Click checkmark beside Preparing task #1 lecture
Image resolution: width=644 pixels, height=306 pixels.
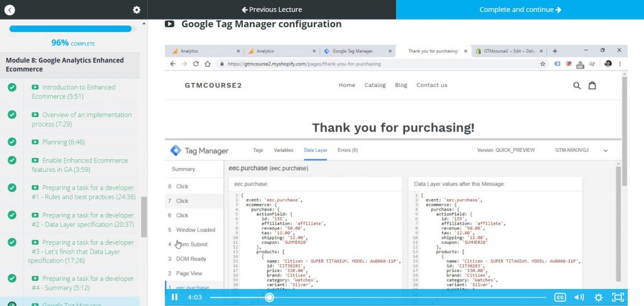13,188
